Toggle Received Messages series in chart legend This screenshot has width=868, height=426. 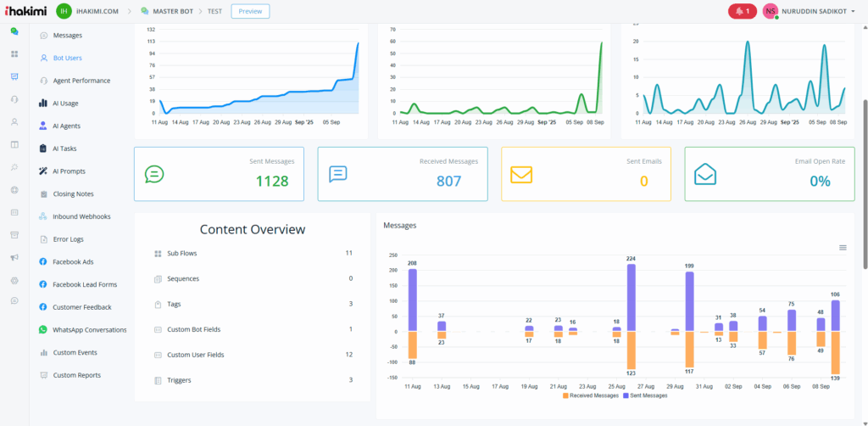tap(591, 395)
